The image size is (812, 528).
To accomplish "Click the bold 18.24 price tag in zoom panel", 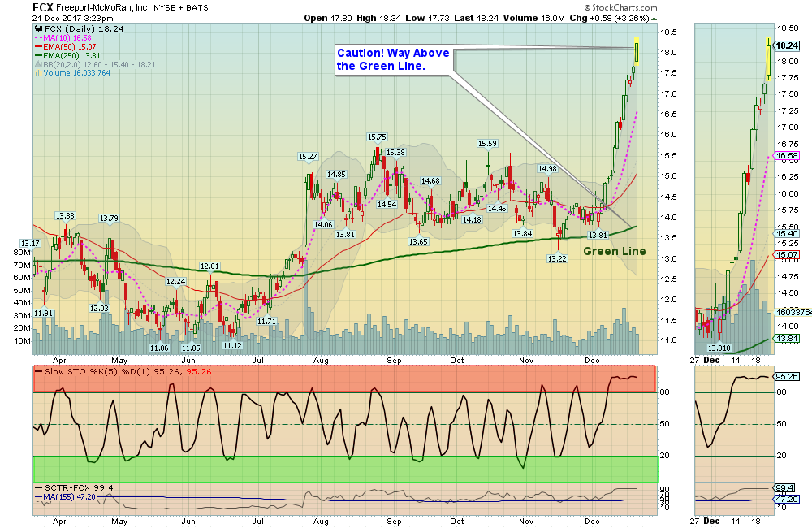I will 787,45.
